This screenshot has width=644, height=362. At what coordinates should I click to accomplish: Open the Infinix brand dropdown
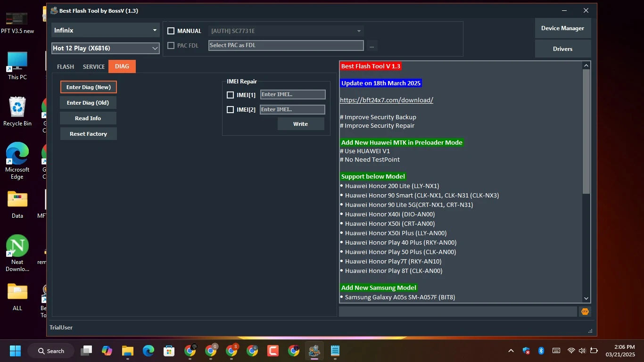click(106, 30)
